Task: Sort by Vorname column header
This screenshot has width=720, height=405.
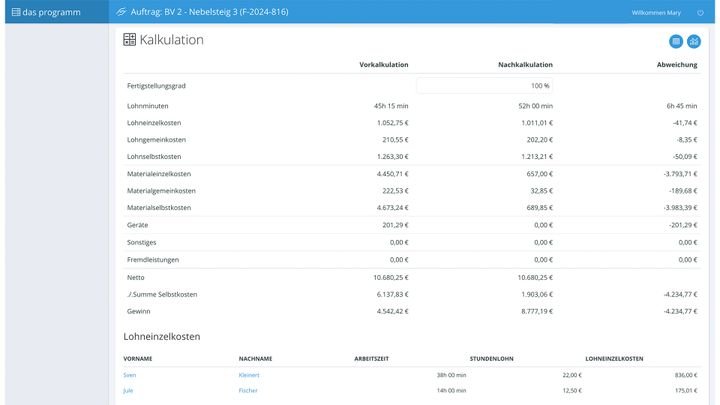Action: click(x=138, y=358)
